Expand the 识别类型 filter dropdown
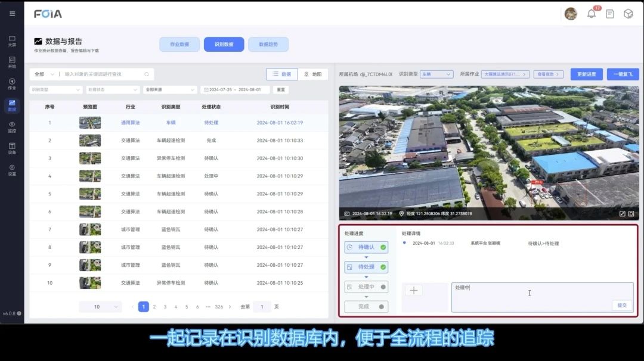Screen dimensions: 644x361 point(55,90)
